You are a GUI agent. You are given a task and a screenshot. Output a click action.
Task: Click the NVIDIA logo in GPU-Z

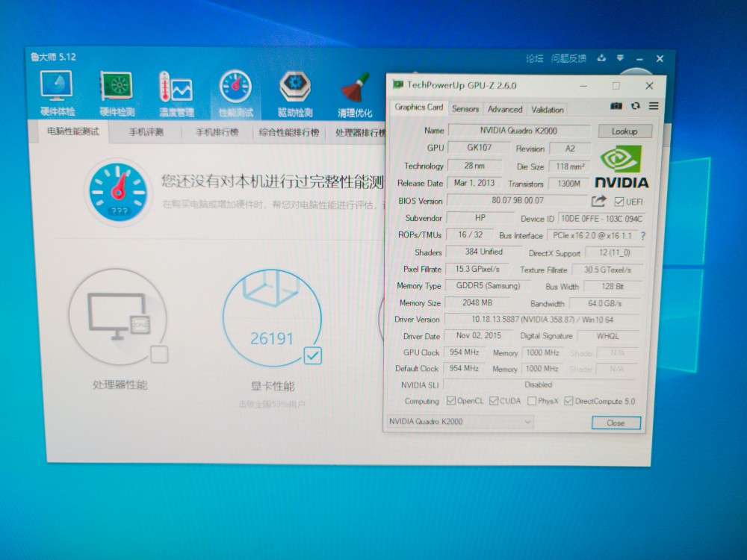[x=622, y=167]
